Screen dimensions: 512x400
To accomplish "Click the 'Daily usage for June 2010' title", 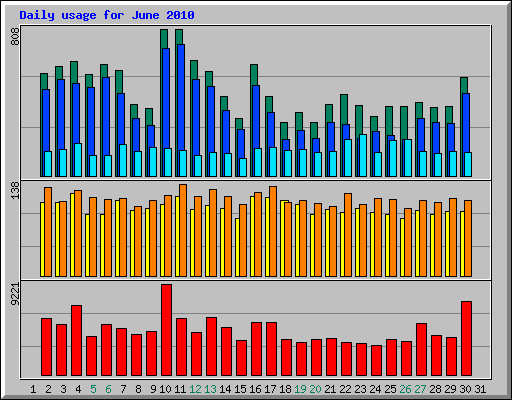I will pyautogui.click(x=107, y=15).
